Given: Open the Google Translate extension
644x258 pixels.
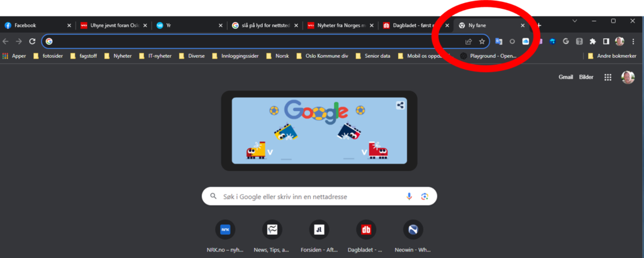Looking at the screenshot, I should click(x=499, y=41).
